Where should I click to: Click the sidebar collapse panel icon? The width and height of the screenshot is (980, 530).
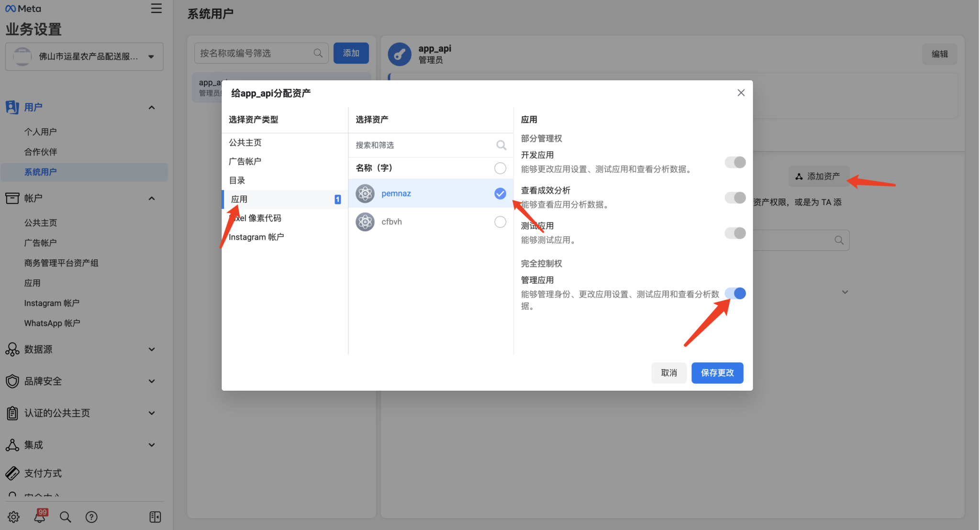[155, 517]
